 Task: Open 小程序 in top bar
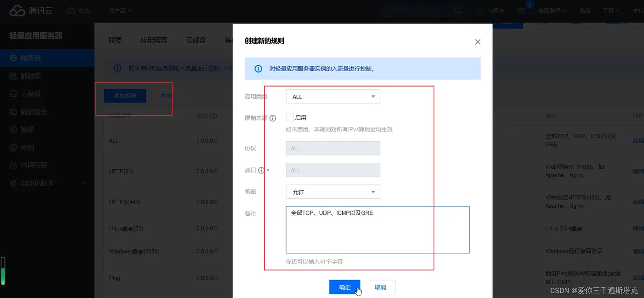click(x=490, y=11)
